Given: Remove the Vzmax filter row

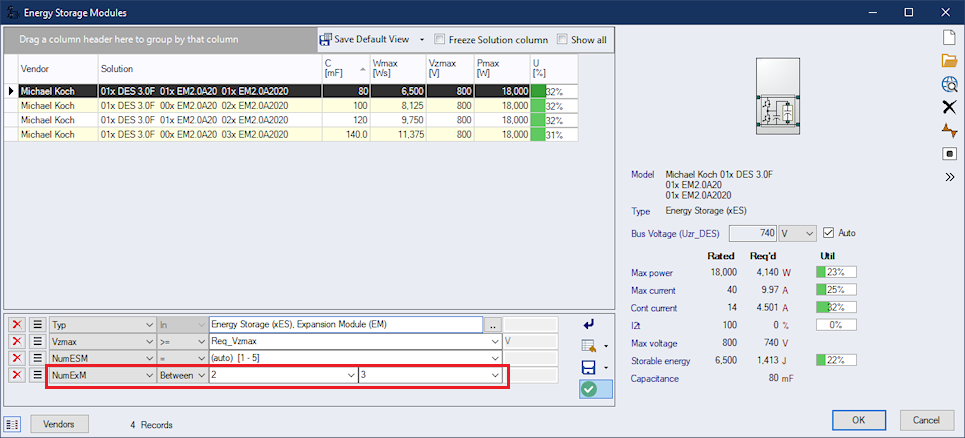Looking at the screenshot, I should pyautogui.click(x=17, y=341).
